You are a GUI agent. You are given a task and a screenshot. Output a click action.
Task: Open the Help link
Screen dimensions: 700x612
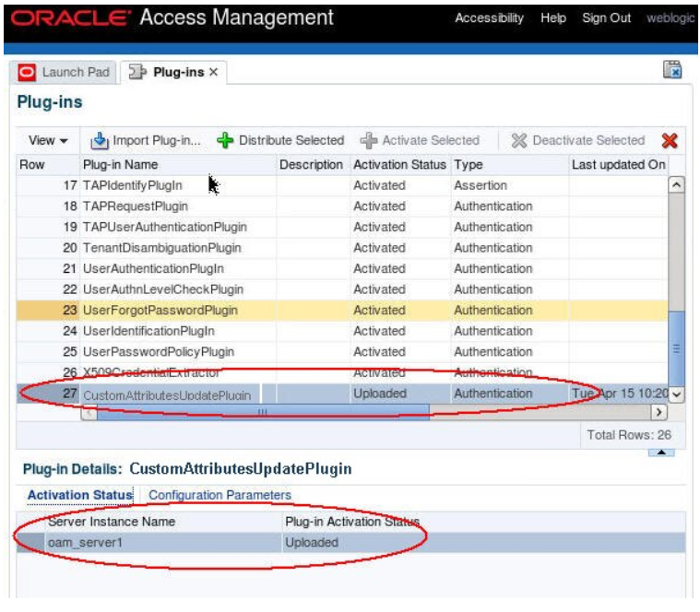(553, 18)
